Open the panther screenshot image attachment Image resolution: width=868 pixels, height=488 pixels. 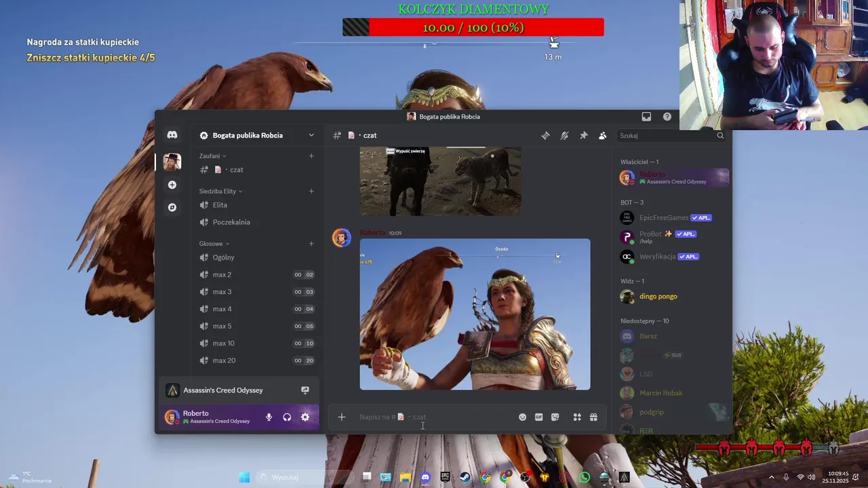[x=440, y=180]
